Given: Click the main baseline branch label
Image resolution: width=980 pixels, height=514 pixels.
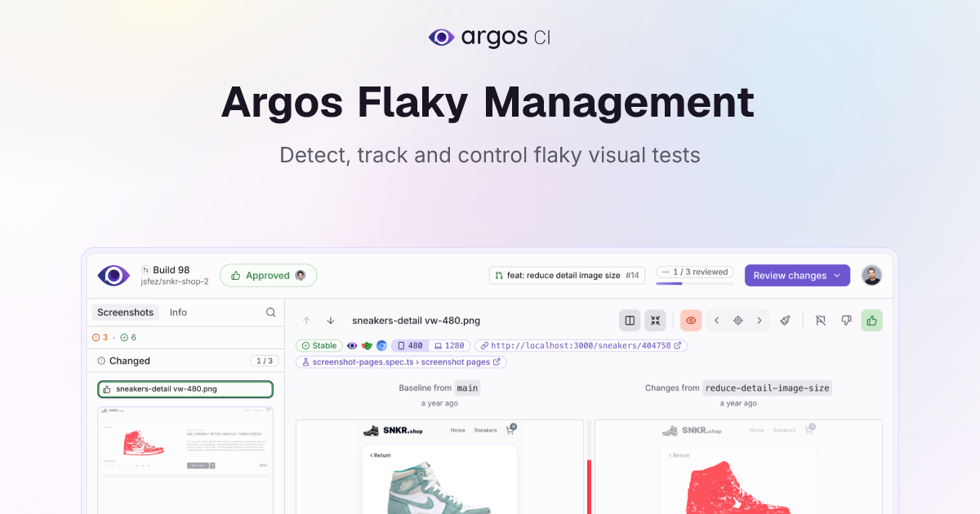Looking at the screenshot, I should pyautogui.click(x=467, y=388).
